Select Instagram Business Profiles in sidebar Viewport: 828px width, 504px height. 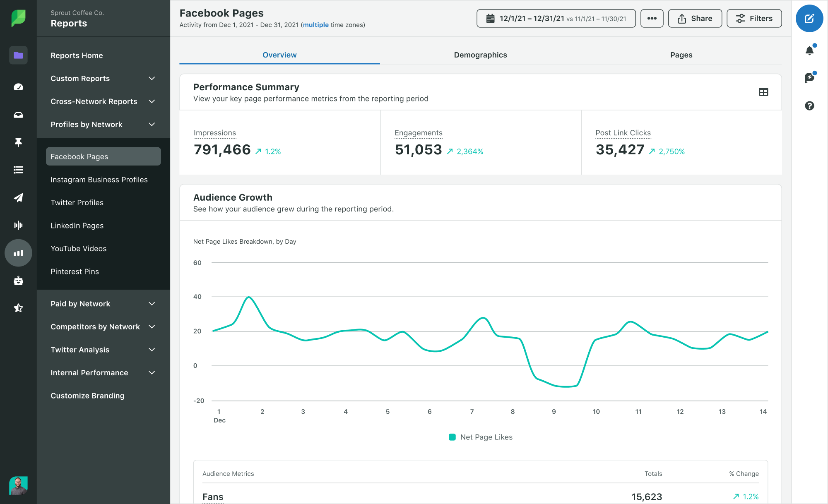click(x=99, y=179)
